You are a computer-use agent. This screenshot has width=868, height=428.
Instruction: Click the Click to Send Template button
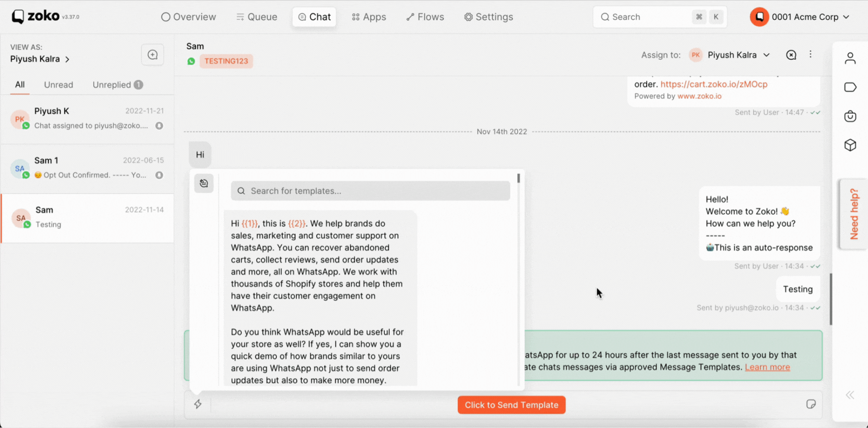pos(511,405)
